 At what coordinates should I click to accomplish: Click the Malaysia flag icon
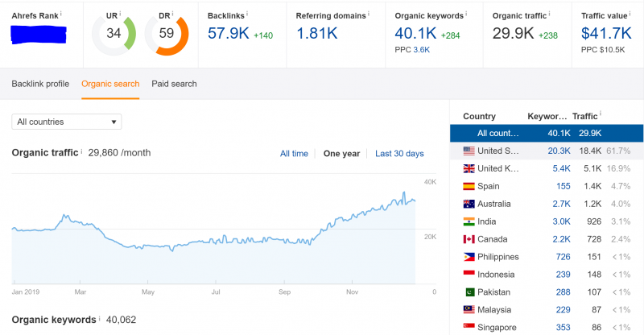coord(469,309)
